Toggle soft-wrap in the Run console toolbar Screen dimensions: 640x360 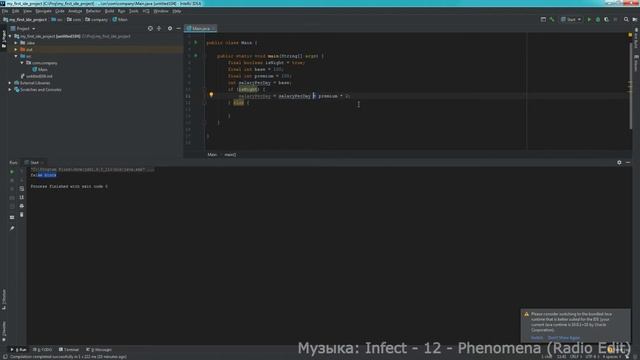22,189
